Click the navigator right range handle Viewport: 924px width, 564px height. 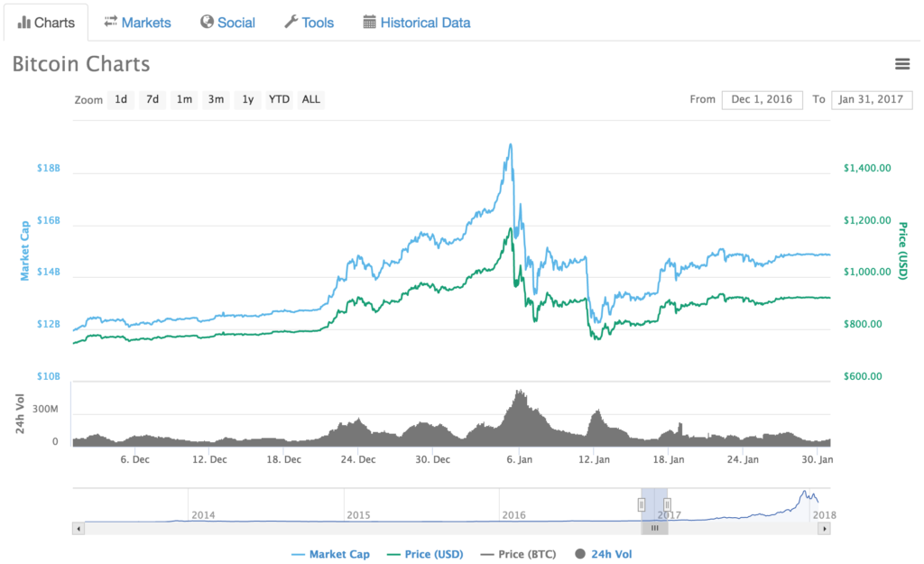click(x=667, y=504)
